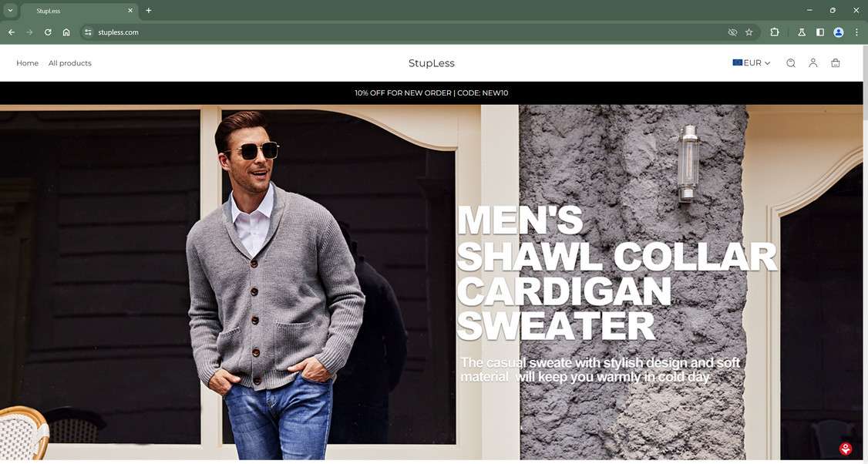Open Chrome's three-dot menu
This screenshot has width=868, height=464.
click(856, 32)
